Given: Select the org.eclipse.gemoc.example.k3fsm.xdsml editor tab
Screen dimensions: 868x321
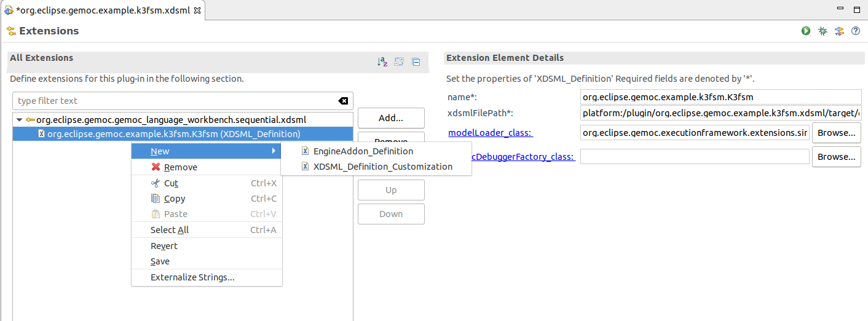Looking at the screenshot, I should click(103, 10).
